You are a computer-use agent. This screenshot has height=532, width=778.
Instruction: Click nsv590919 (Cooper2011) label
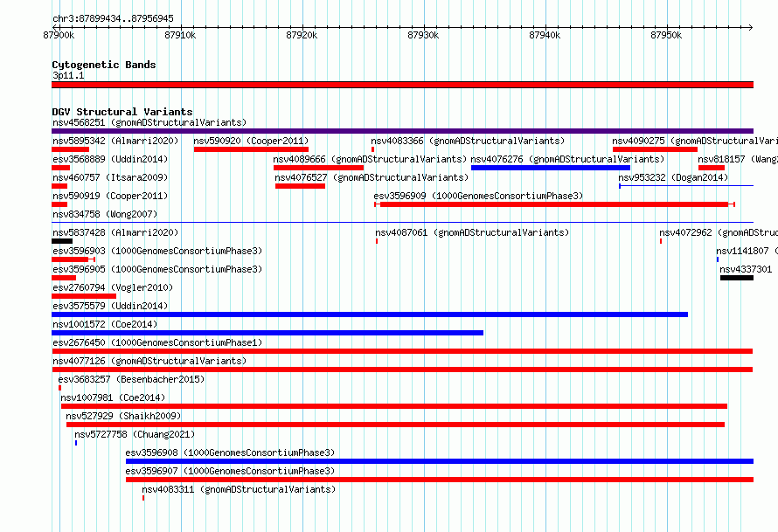pyautogui.click(x=110, y=196)
